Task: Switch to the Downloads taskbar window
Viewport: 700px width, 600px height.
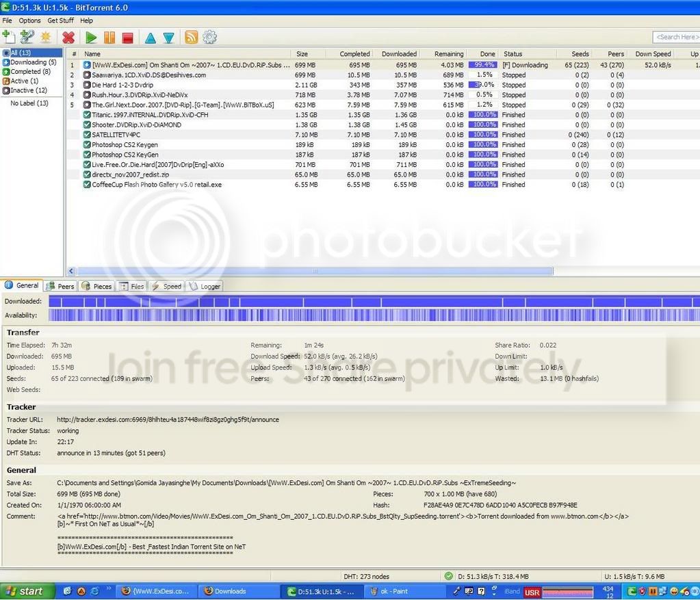Action: coord(238,592)
